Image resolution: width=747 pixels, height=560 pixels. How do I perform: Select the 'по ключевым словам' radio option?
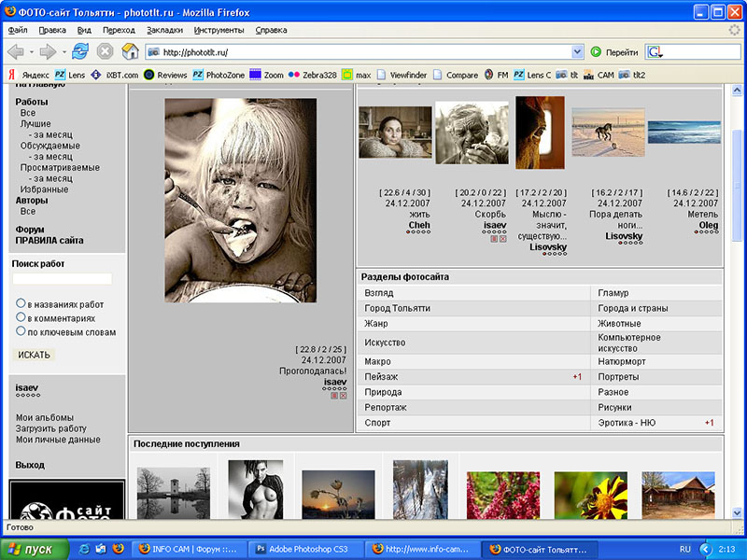21,331
